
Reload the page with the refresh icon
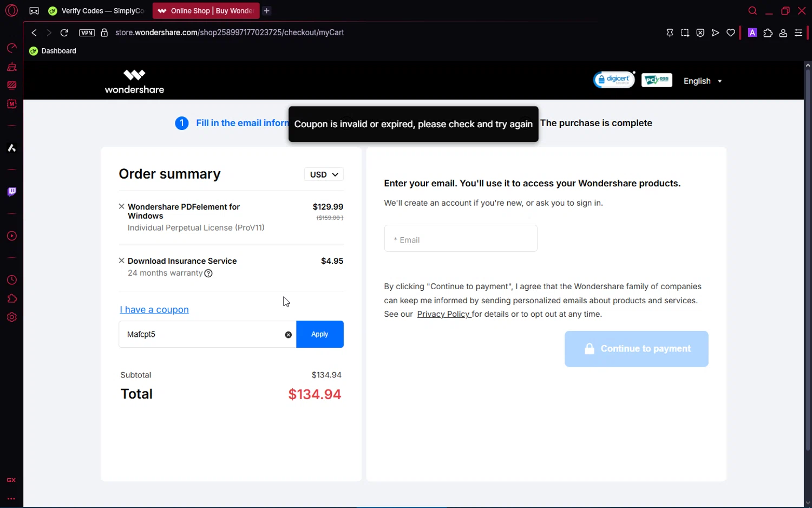coord(64,32)
